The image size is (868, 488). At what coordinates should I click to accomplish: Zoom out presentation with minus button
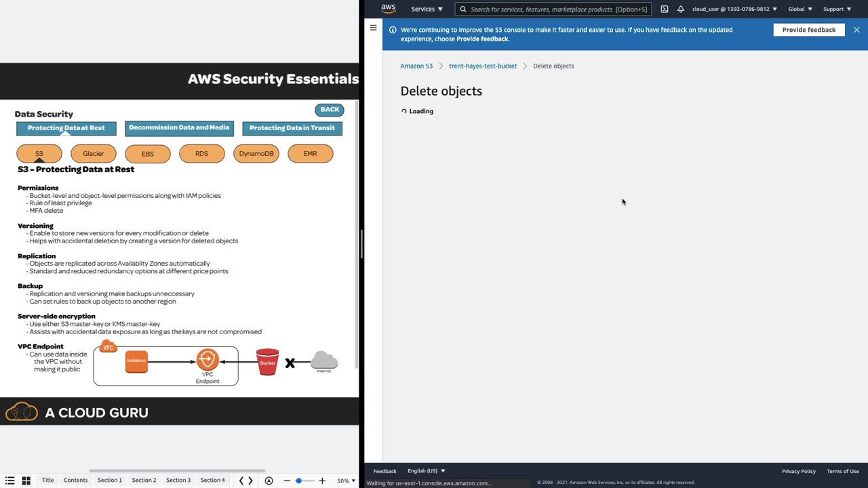pyautogui.click(x=287, y=481)
